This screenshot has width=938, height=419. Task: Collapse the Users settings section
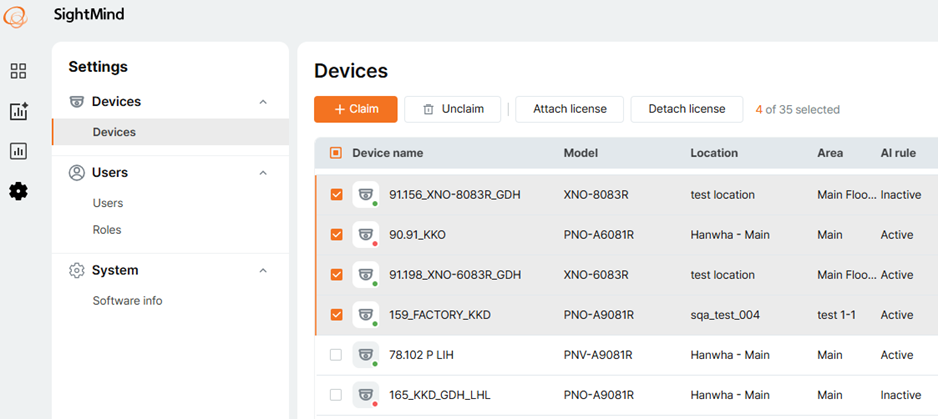pyautogui.click(x=263, y=172)
